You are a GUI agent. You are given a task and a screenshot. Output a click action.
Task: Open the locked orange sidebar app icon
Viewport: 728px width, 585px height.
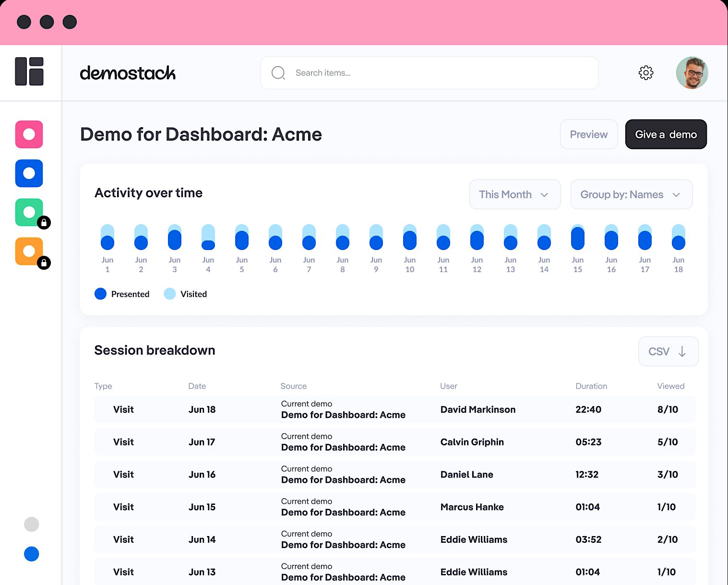29,251
